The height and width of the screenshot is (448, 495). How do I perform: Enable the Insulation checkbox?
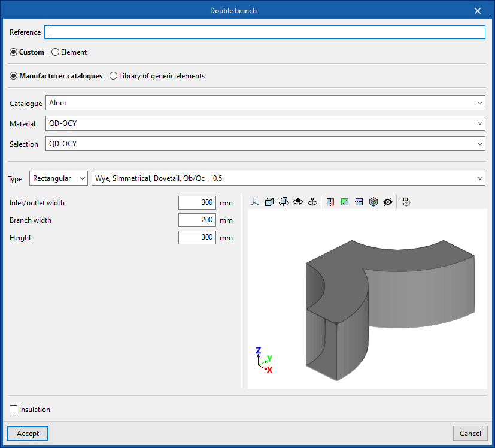pos(14,410)
